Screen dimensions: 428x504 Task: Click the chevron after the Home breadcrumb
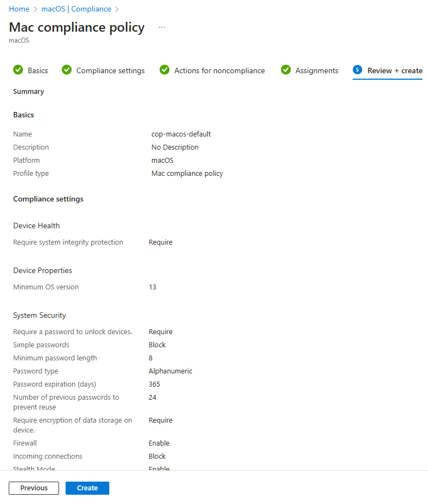[x=35, y=9]
